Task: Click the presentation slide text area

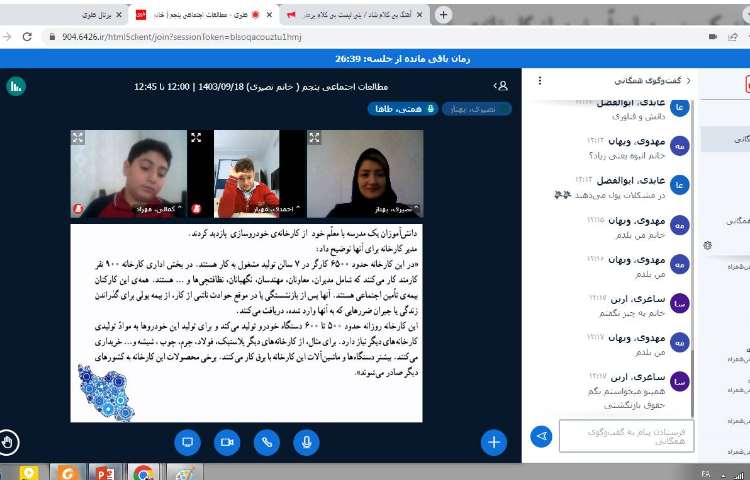Action: pos(246,320)
